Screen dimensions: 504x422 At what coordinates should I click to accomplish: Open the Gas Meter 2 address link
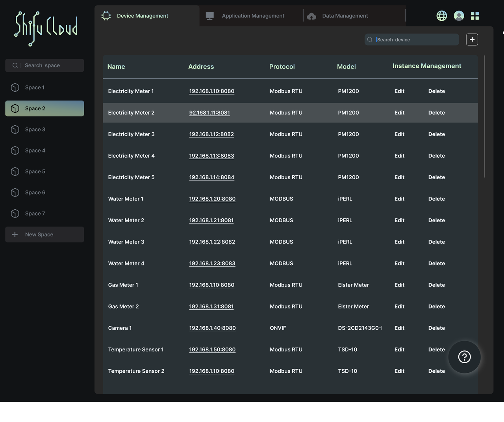coord(211,307)
